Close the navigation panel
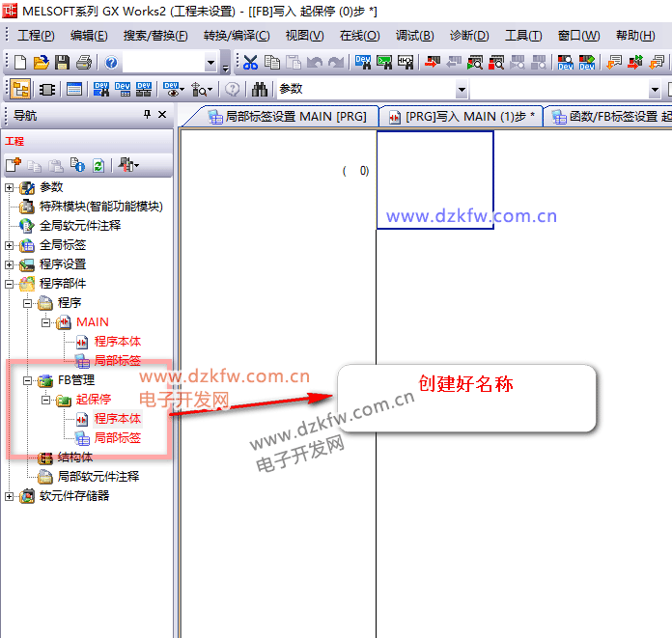This screenshot has height=638, width=672. point(162,115)
